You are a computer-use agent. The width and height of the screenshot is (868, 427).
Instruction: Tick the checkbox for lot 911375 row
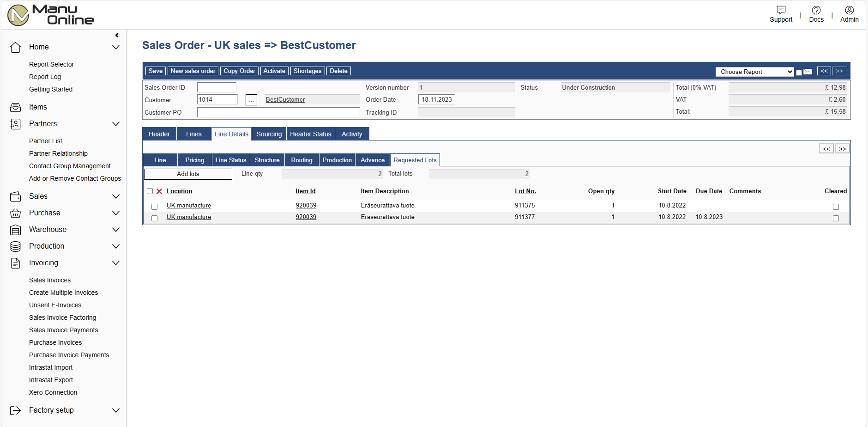click(x=155, y=207)
